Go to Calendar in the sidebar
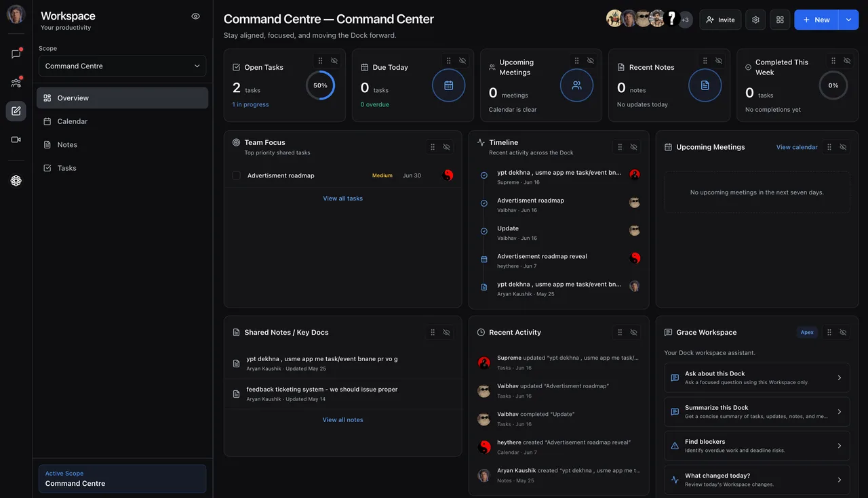The height and width of the screenshot is (498, 868). (122, 121)
